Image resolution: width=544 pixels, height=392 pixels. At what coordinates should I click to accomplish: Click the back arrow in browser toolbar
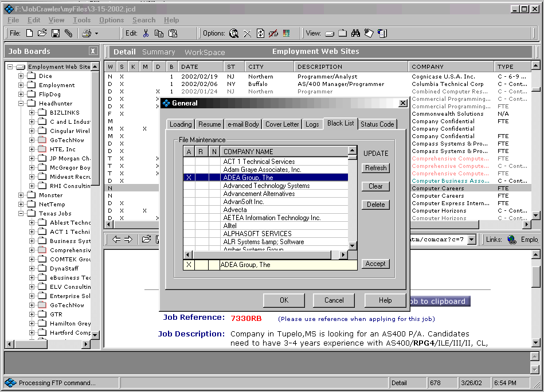click(x=116, y=239)
